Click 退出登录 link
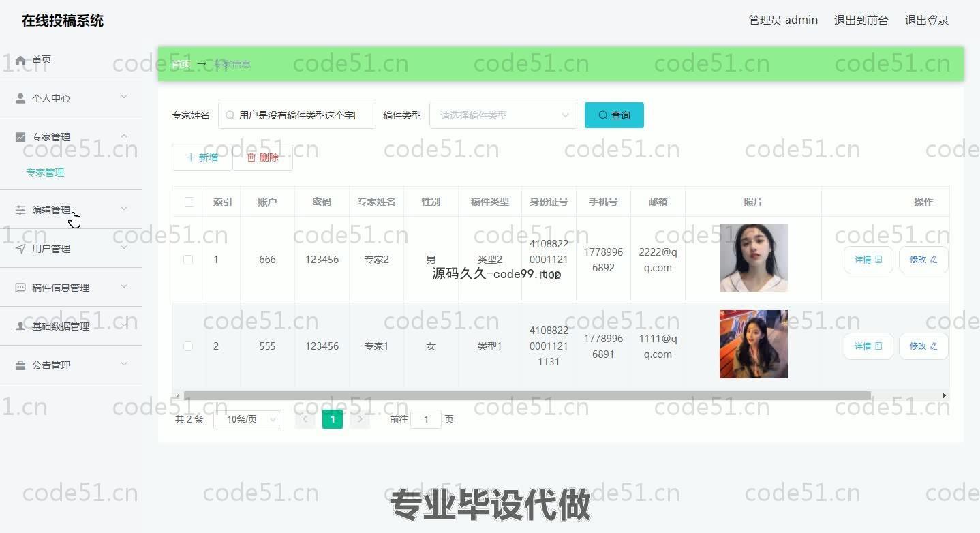The height and width of the screenshot is (533, 980). click(x=927, y=20)
